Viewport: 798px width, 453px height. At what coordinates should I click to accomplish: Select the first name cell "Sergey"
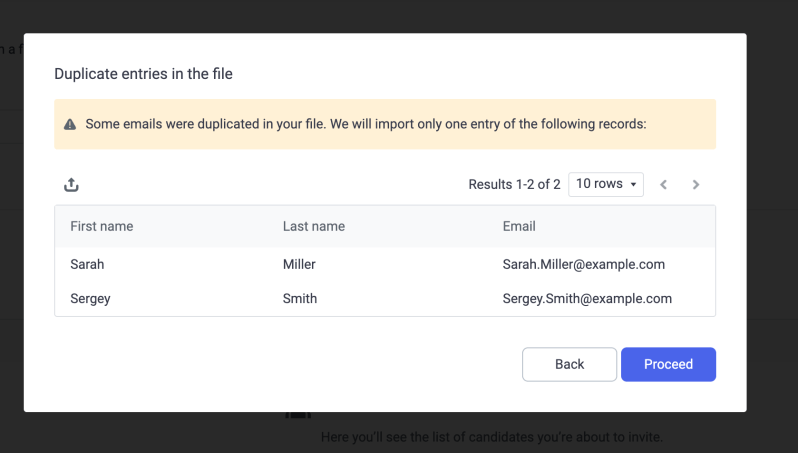[x=91, y=298]
